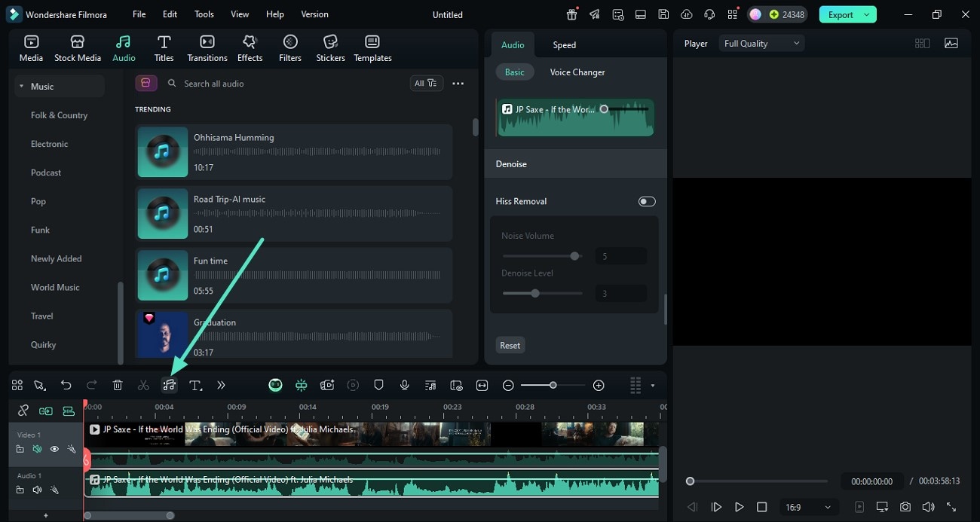
Task: Open the Stickers tab
Action: pyautogui.click(x=330, y=48)
